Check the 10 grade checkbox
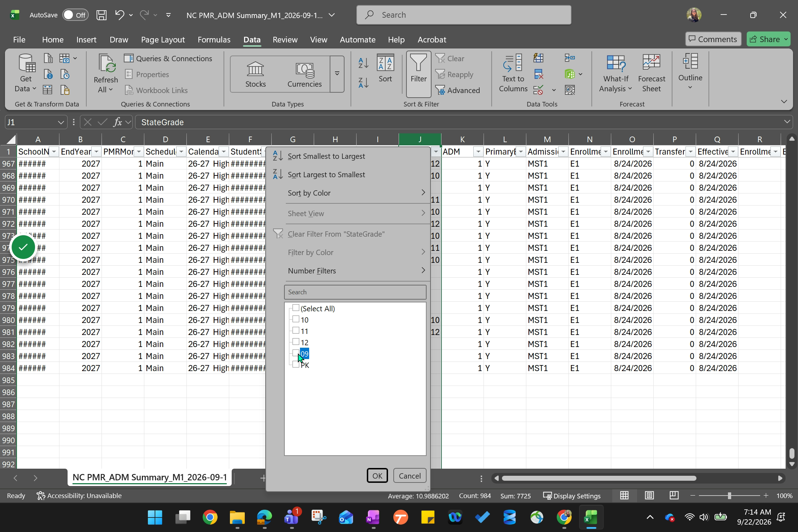798x532 pixels. pos(296,319)
